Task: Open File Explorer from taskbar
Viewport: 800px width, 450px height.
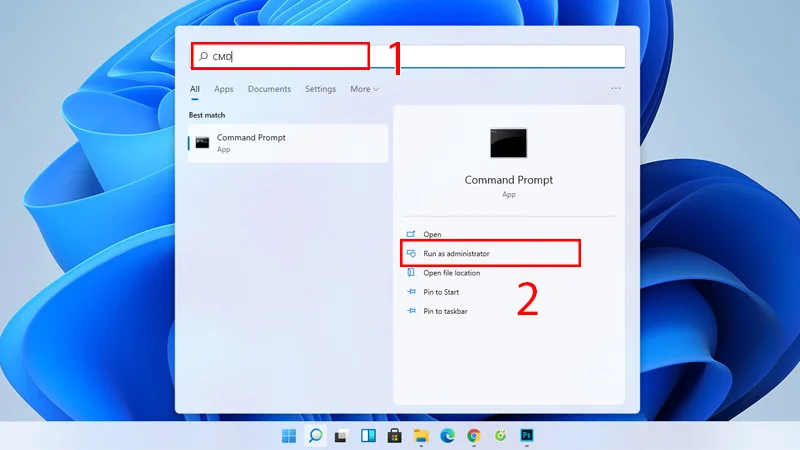Action: coord(421,436)
